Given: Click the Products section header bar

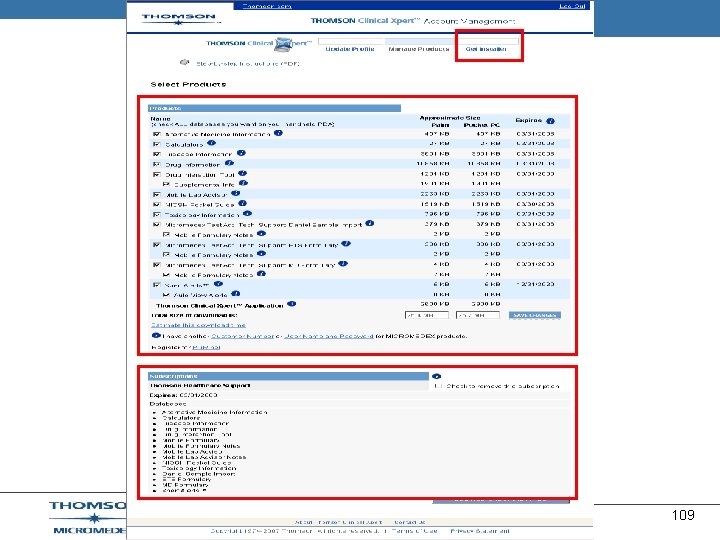Looking at the screenshot, I should click(274, 108).
